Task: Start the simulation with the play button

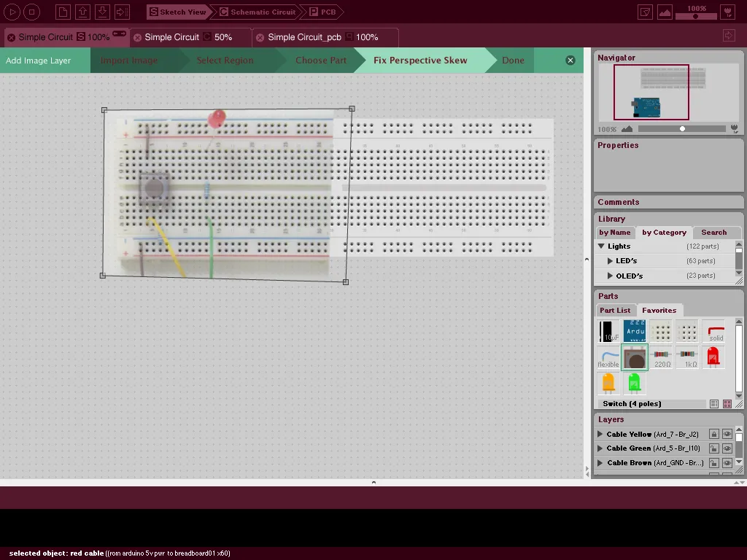Action: [12, 12]
